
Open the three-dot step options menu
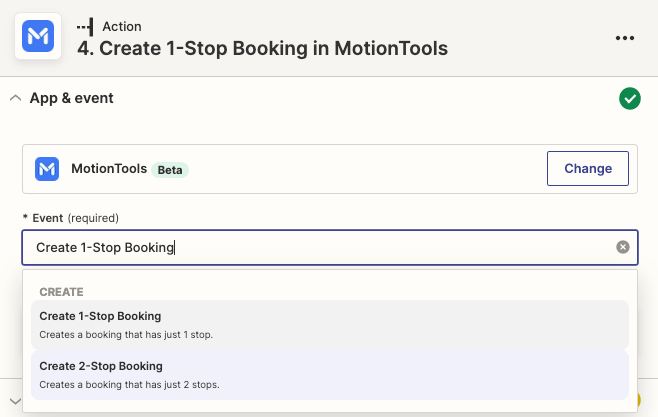(624, 38)
